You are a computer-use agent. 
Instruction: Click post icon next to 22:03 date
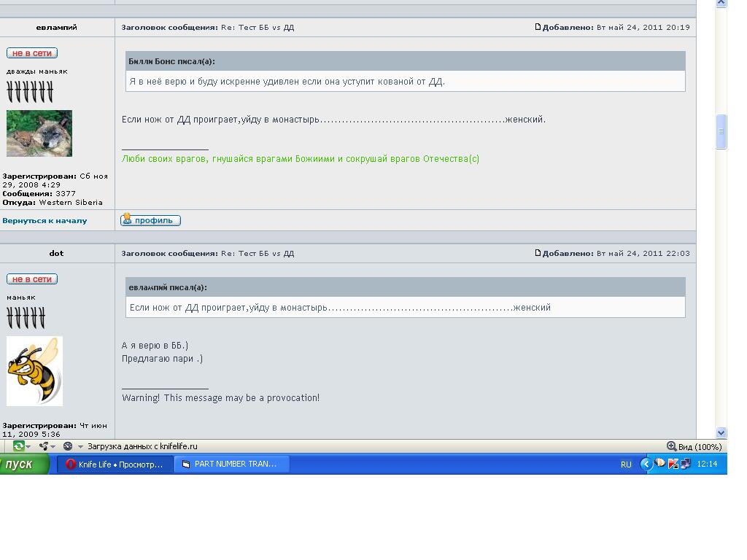538,253
